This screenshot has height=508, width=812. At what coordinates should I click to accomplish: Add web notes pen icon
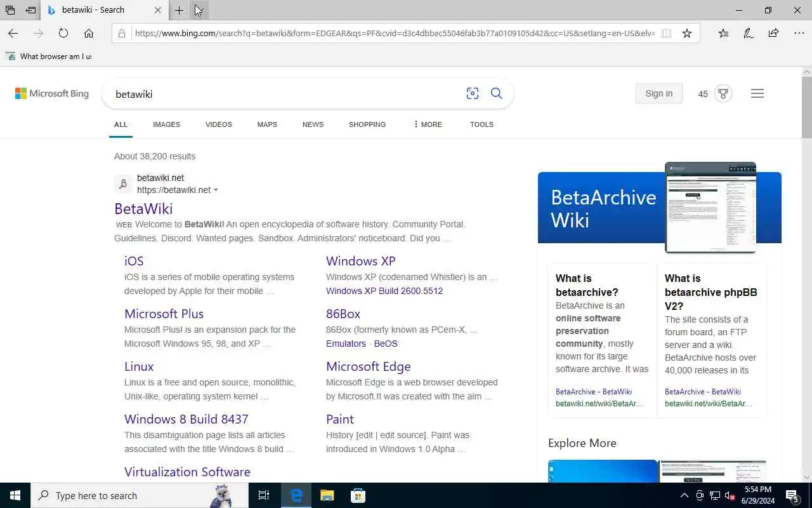(749, 33)
